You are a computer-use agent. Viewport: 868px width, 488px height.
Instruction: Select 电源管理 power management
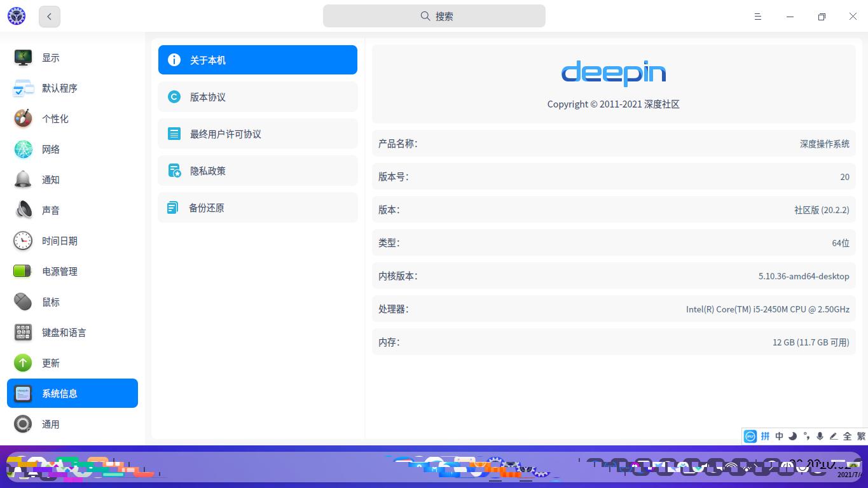point(72,271)
